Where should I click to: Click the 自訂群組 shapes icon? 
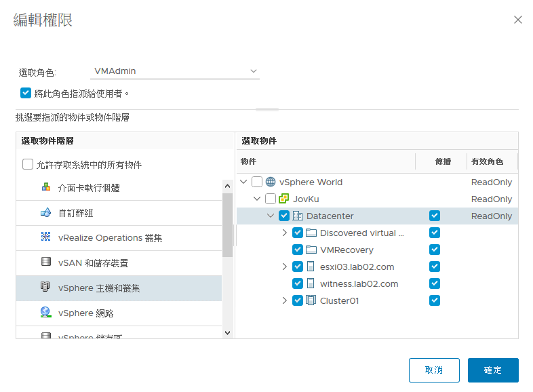(46, 212)
